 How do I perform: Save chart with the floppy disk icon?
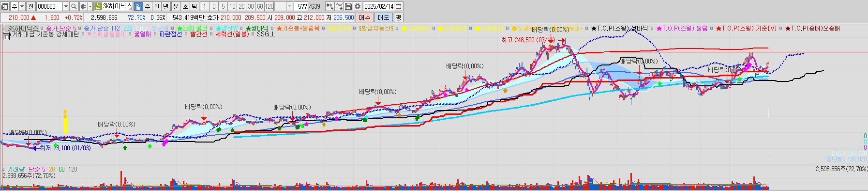pos(348,6)
